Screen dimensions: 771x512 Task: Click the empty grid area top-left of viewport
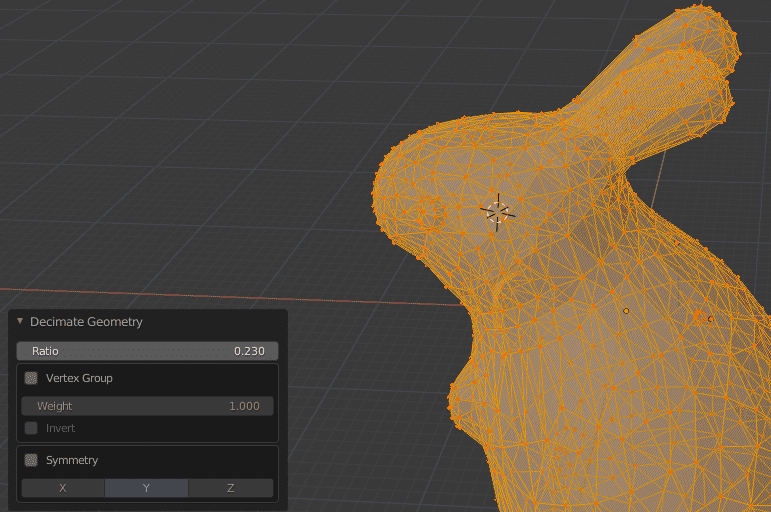(x=150, y=100)
